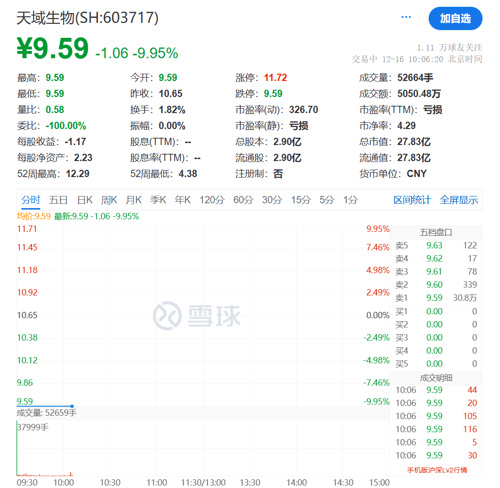Open the 周K chart tab

click(x=109, y=200)
